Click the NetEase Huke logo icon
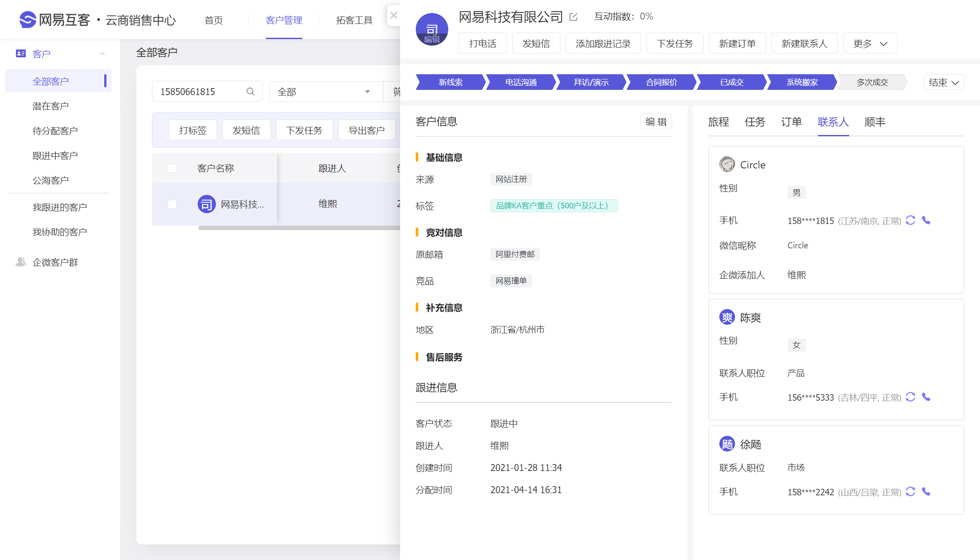 28,20
